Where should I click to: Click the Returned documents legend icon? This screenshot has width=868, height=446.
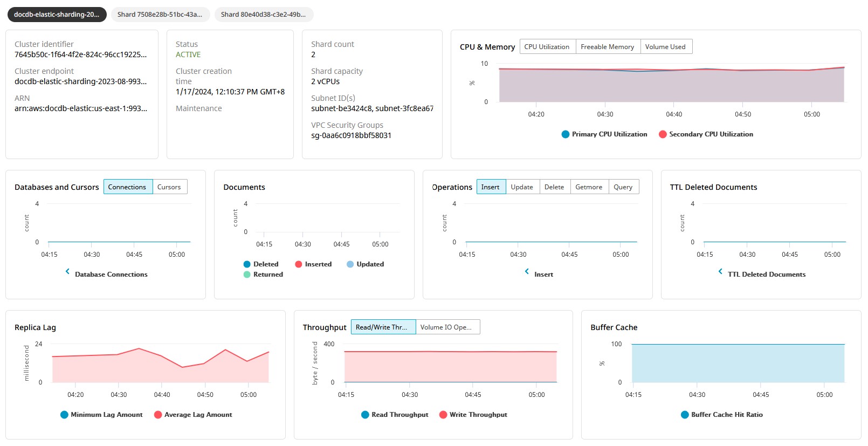click(x=247, y=275)
